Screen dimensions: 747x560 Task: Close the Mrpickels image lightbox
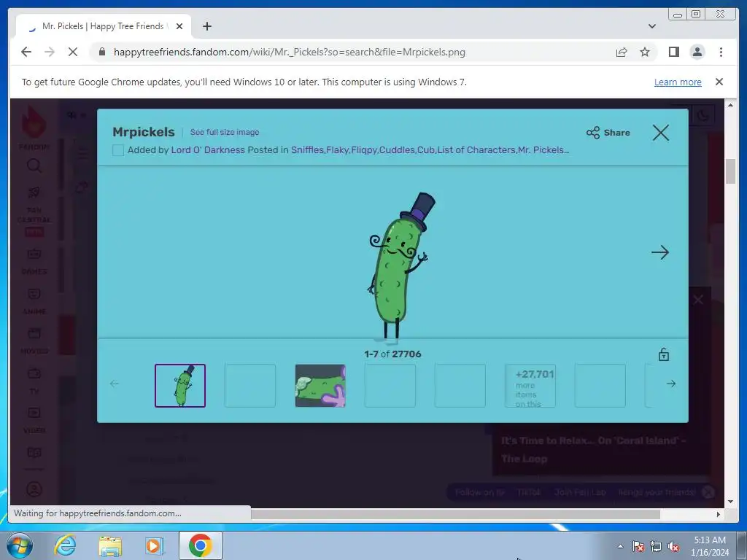(x=661, y=133)
